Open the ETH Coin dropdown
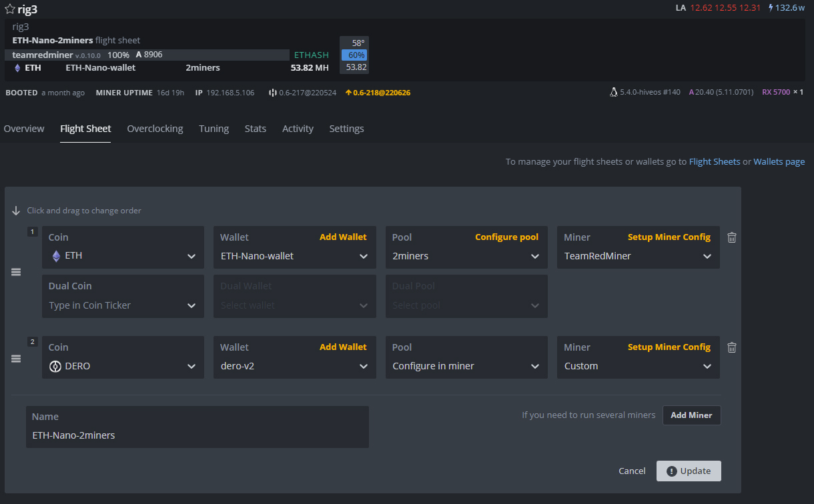814x504 pixels. tap(123, 256)
